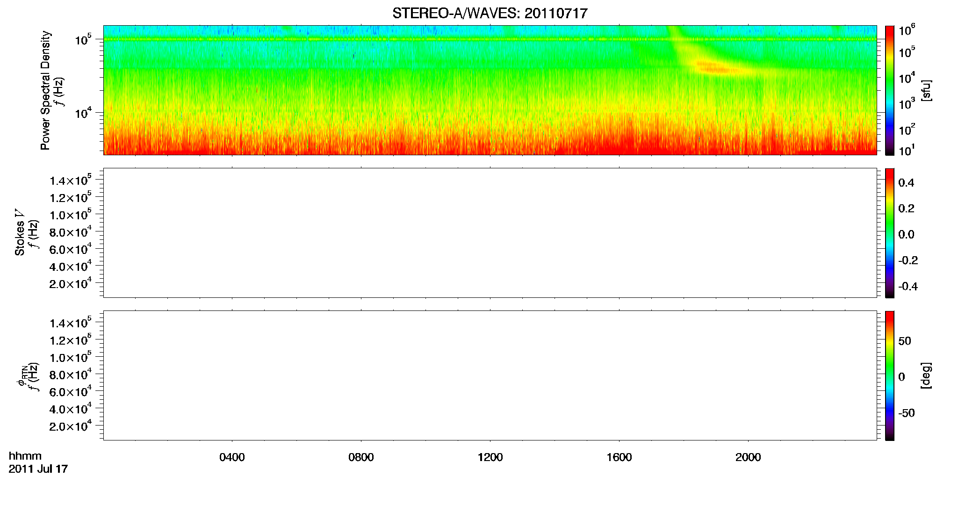Viewport: 980px width, 505px height.
Task: Click the 2.0×10^4 tick on φRTN axis
Action: [x=71, y=426]
